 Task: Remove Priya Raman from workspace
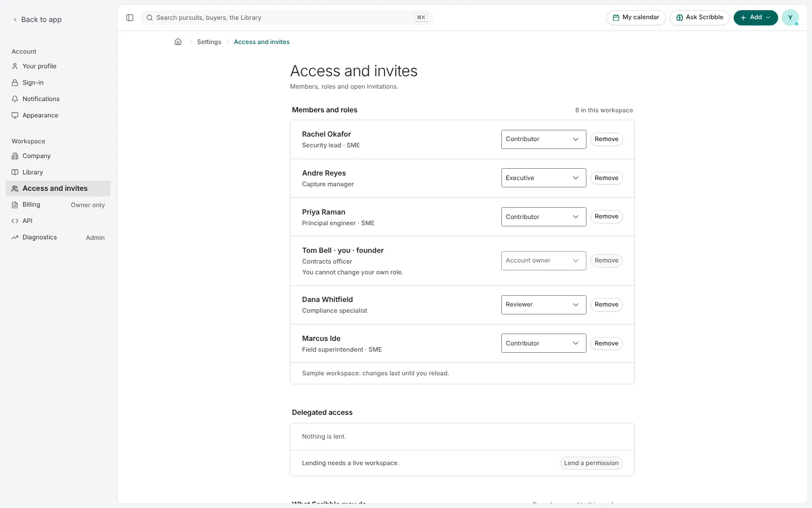(607, 217)
